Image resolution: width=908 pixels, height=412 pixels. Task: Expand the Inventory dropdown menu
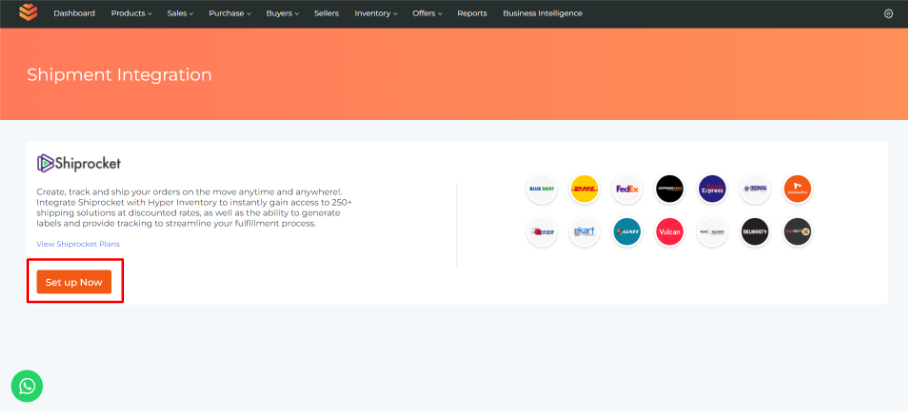pos(376,13)
